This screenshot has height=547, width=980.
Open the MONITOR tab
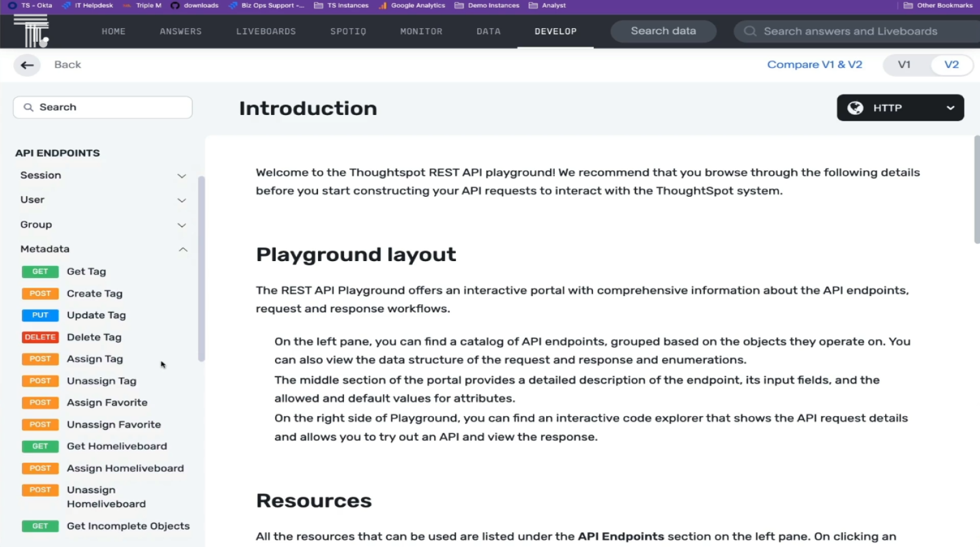421,31
